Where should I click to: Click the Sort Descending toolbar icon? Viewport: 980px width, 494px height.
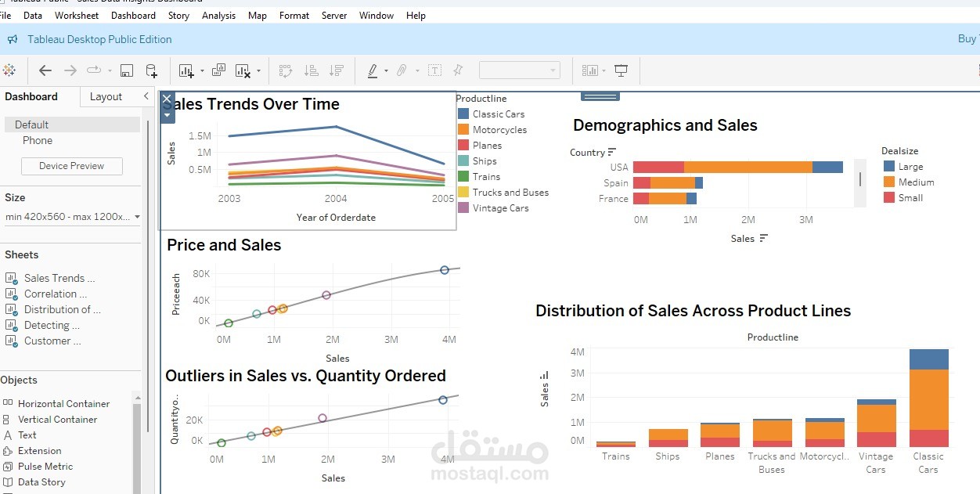coord(337,70)
